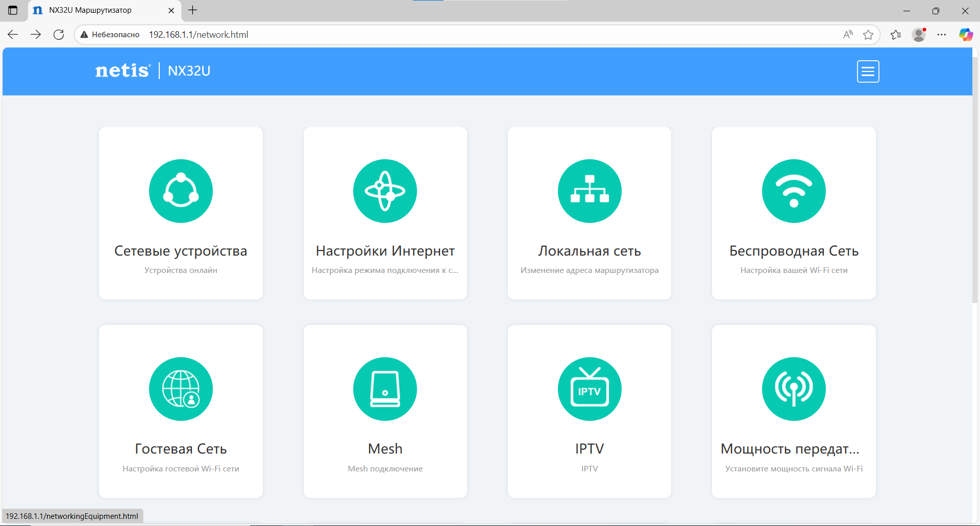The width and height of the screenshot is (980, 526).
Task: Open the IPTV television icon
Action: [590, 389]
